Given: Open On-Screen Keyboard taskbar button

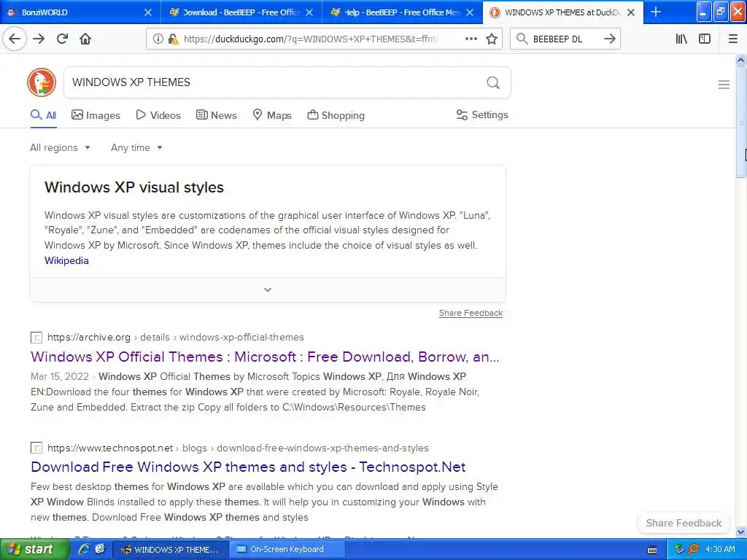Looking at the screenshot, I should [287, 549].
